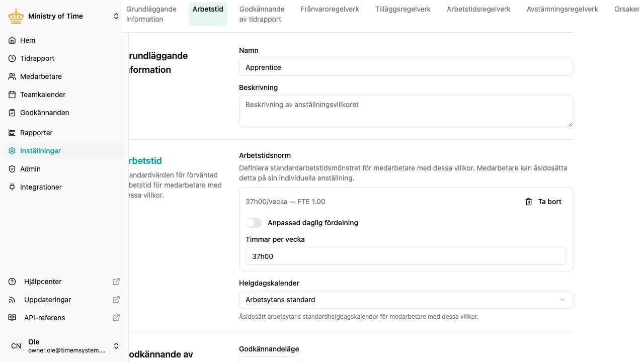This screenshot has height=362, width=644.
Task: Select the Medarbetare people icon
Action: (x=12, y=76)
